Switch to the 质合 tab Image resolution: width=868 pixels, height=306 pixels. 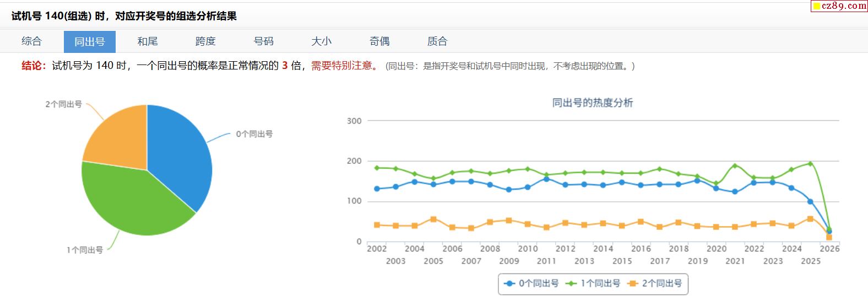pyautogui.click(x=437, y=41)
